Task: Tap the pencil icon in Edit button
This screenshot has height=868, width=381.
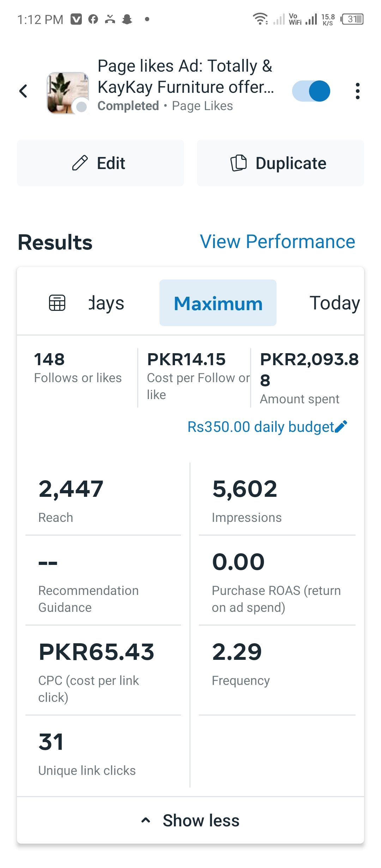Action: click(80, 163)
